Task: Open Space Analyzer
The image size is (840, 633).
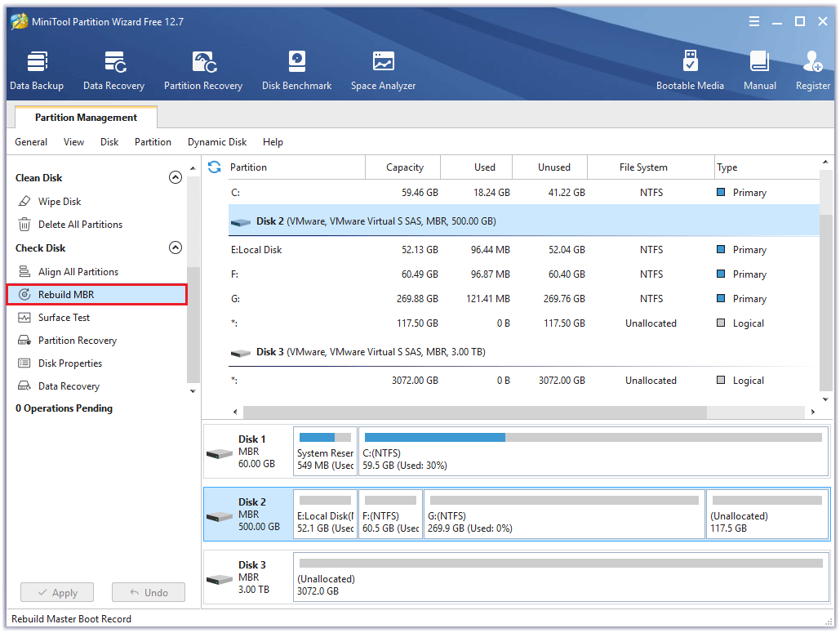Action: click(x=383, y=71)
